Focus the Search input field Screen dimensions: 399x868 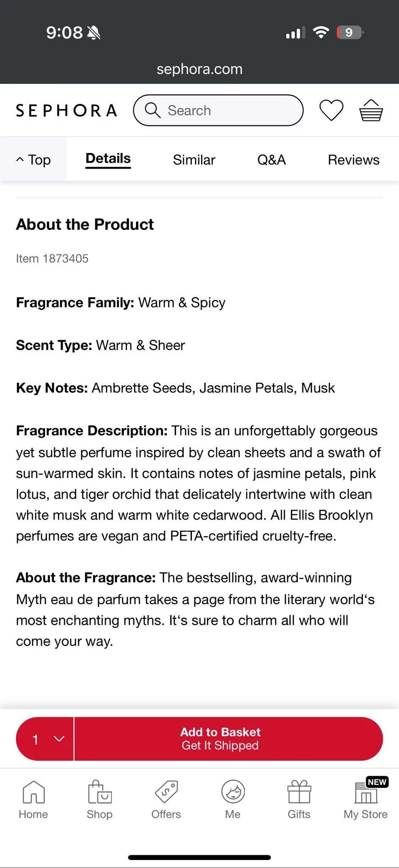tap(218, 110)
